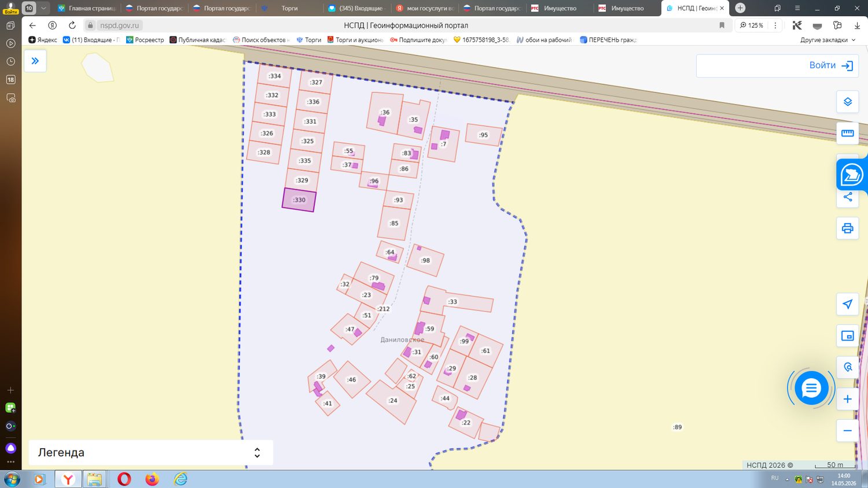868x488 pixels.
Task: Reload the page in browser toolbar
Action: (72, 25)
